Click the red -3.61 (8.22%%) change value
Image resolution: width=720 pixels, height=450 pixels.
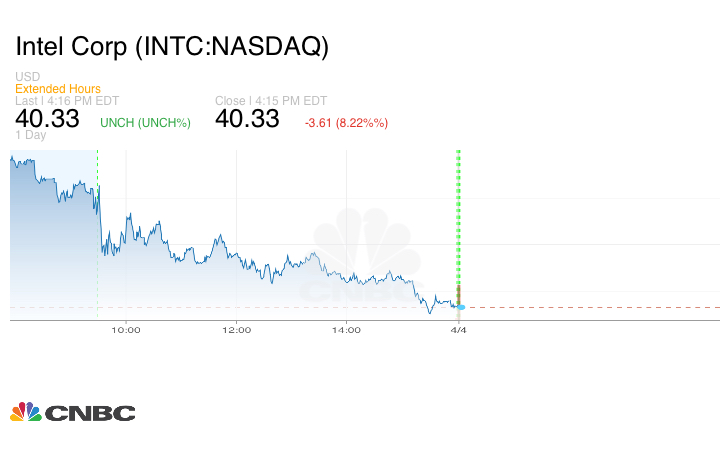pyautogui.click(x=346, y=123)
